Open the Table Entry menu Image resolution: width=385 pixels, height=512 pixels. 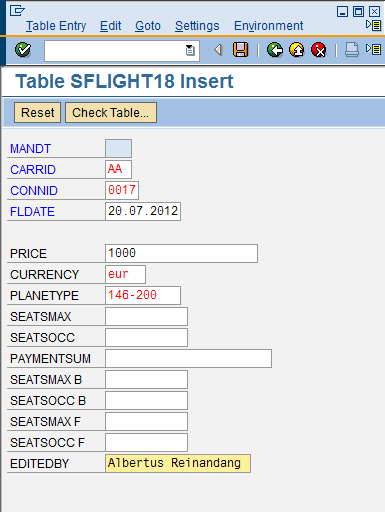[x=56, y=26]
